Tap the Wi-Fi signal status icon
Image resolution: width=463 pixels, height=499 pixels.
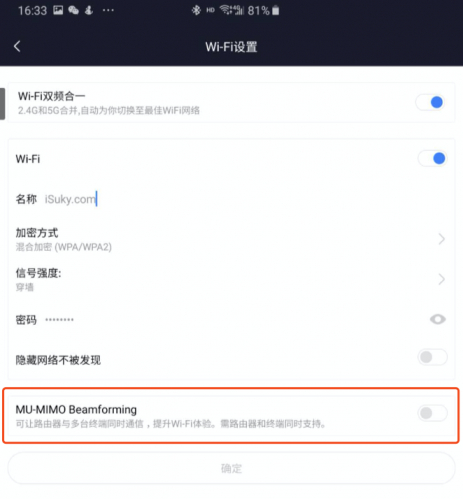tap(226, 10)
